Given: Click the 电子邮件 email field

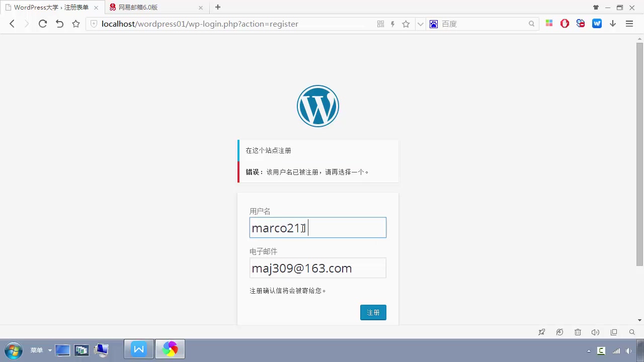Looking at the screenshot, I should [x=318, y=268].
